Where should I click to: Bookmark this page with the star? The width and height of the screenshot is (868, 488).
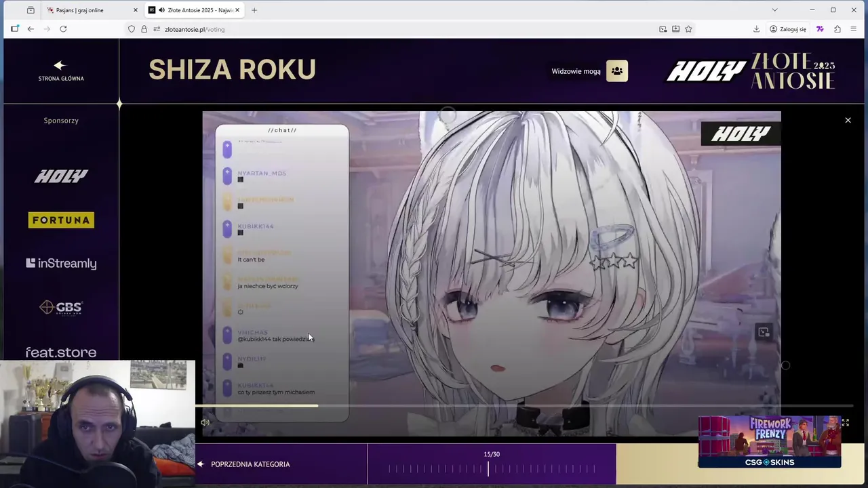pos(688,29)
